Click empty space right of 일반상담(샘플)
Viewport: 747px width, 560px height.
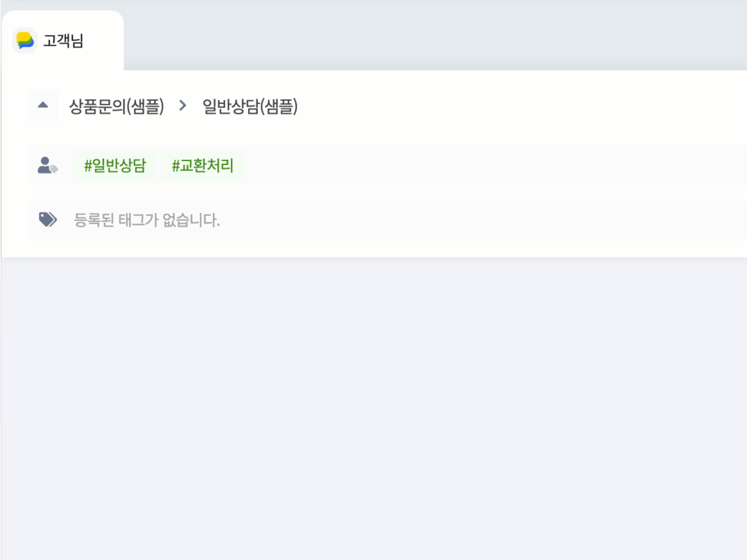pos(521,106)
